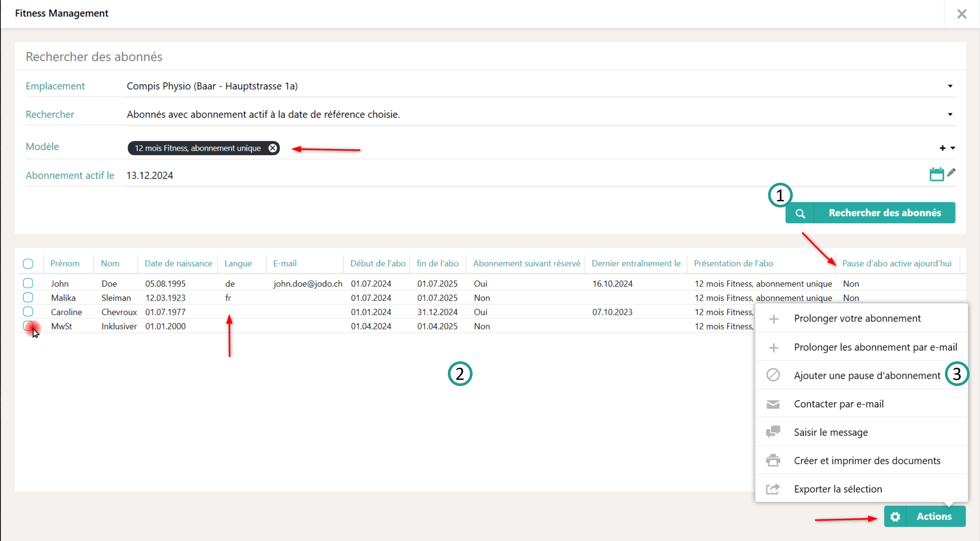This screenshot has width=980, height=541.
Task: Check the box for John Doe
Action: 28,283
